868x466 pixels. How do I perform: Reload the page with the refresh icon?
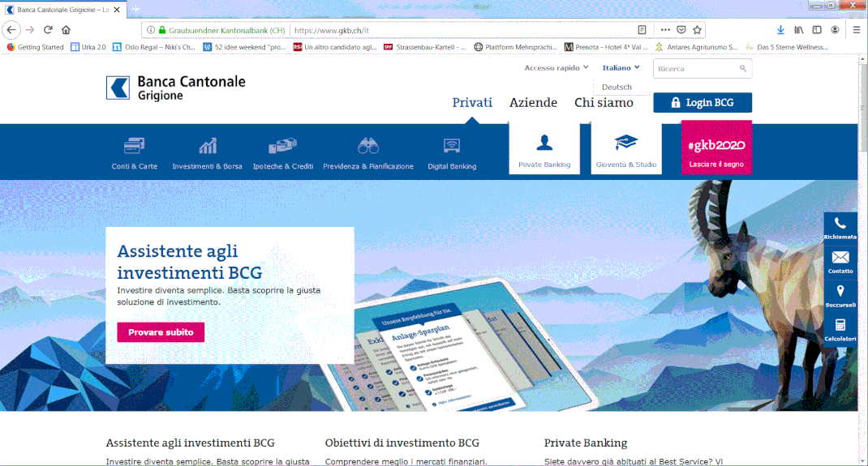click(x=48, y=30)
